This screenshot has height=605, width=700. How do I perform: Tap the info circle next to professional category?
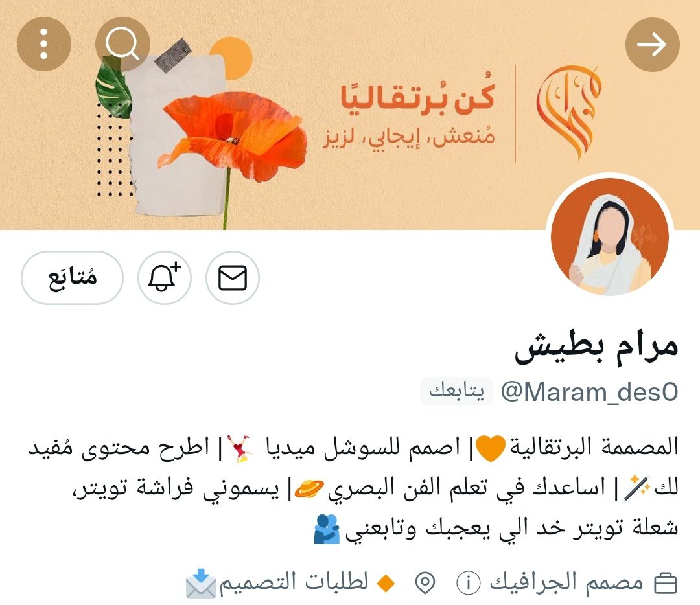[469, 583]
